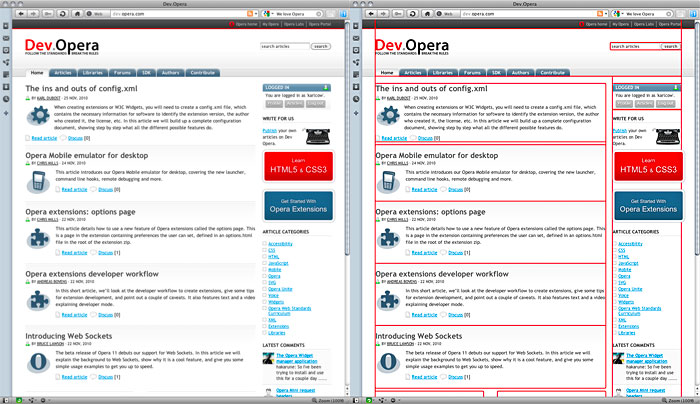Open Accessibility category link in left window
The height and width of the screenshot is (404, 700).
280,244
